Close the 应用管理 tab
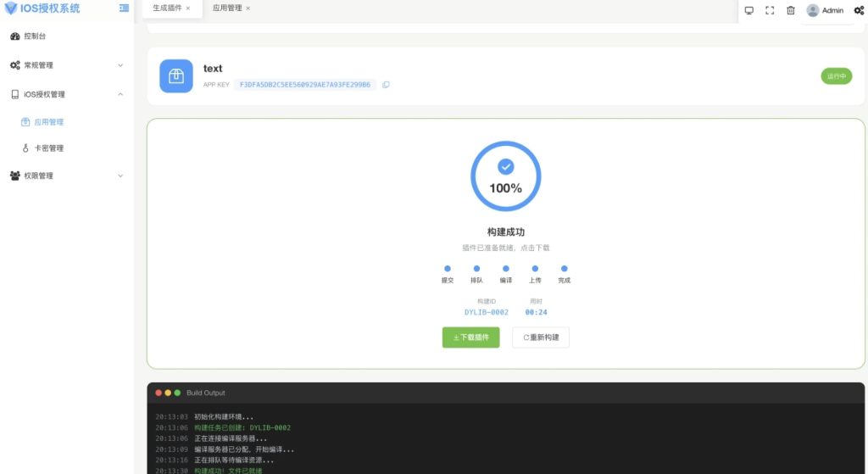 (x=248, y=8)
